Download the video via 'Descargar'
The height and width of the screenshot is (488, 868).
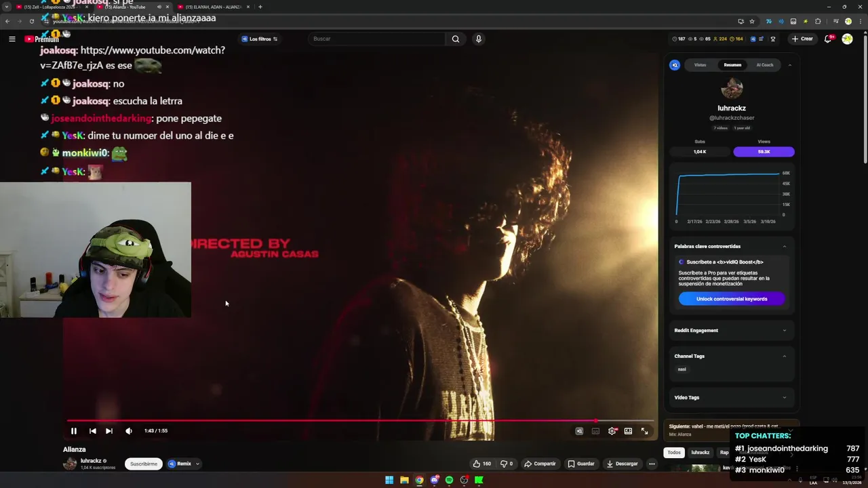[622, 464]
